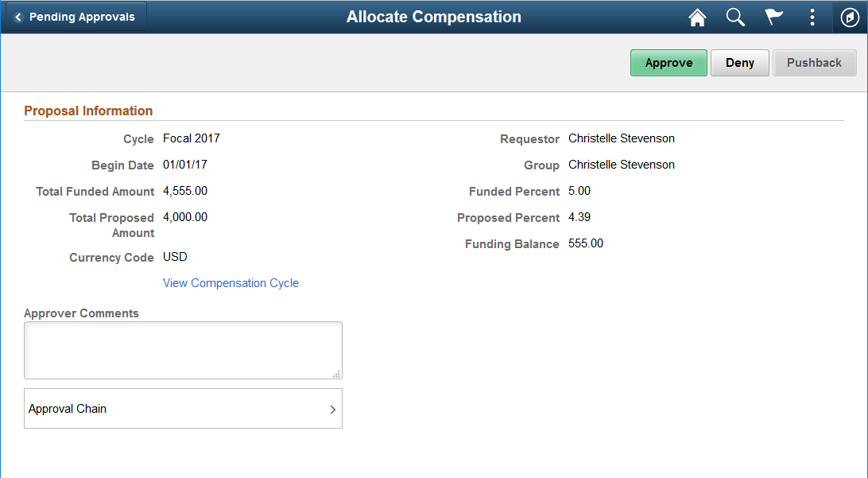Open the global Search icon
The image size is (868, 478).
click(735, 17)
